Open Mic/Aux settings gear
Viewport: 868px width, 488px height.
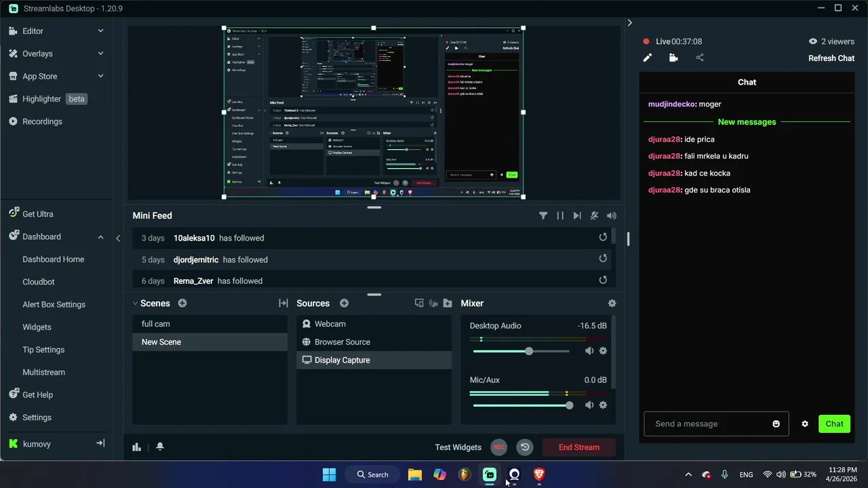click(603, 405)
